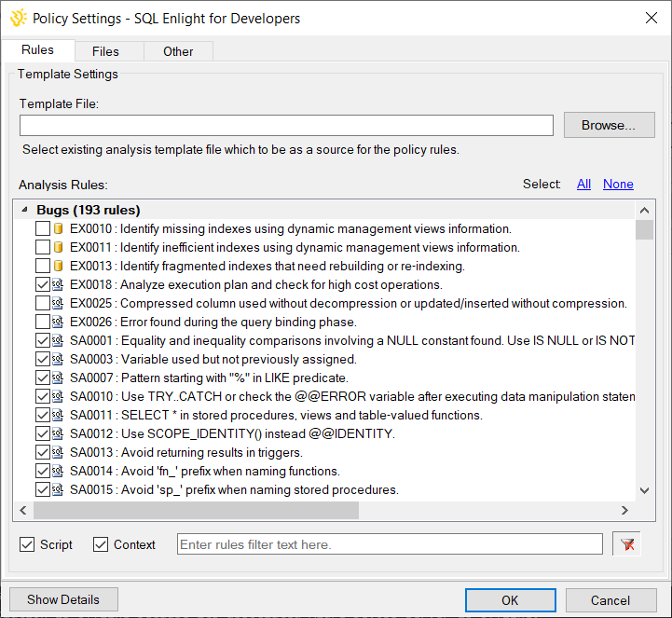Click the rules filter text field
This screenshot has height=618, width=672.
tap(390, 544)
